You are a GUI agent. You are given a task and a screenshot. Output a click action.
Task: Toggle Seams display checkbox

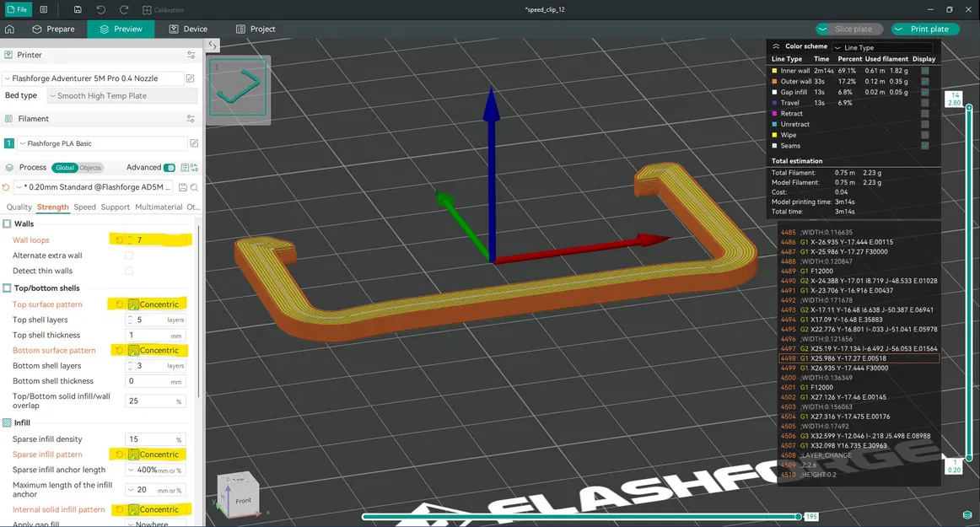pyautogui.click(x=925, y=146)
